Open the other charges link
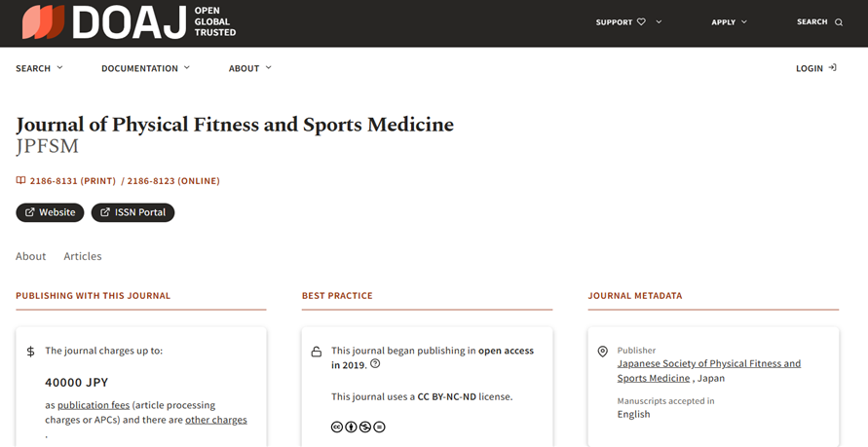Screen dimensions: 868x447 215,420
